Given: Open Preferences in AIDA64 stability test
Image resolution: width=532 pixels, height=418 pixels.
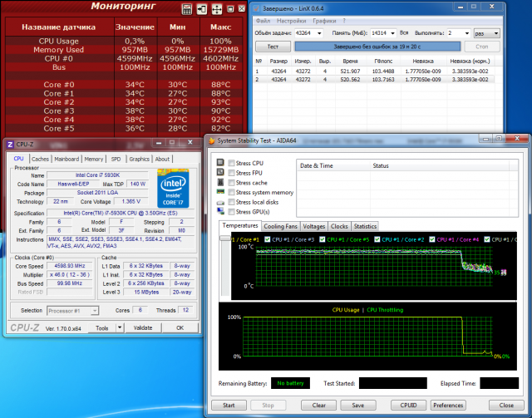Looking at the screenshot, I should (448, 405).
